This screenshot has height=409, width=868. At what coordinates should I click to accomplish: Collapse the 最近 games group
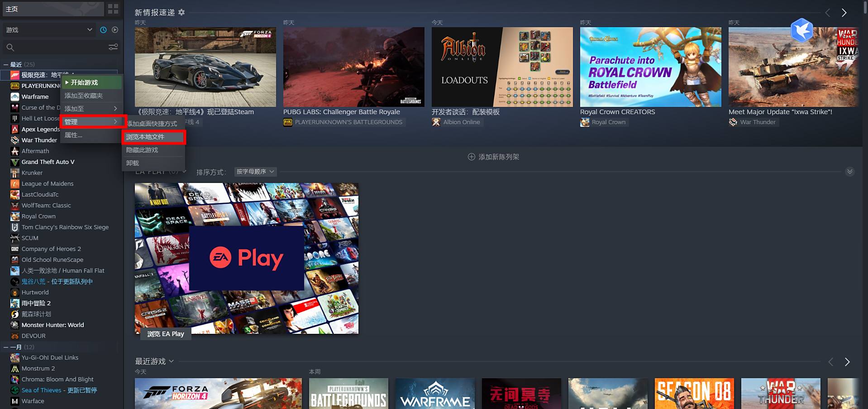point(6,64)
